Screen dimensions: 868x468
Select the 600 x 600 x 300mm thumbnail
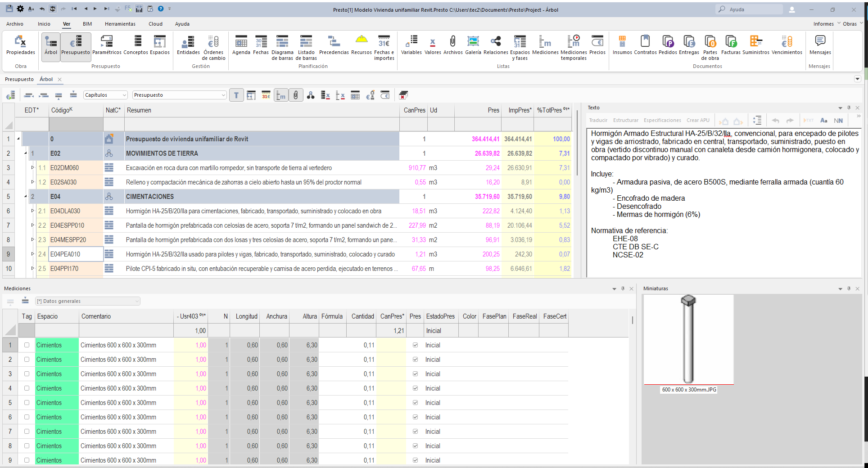point(688,340)
